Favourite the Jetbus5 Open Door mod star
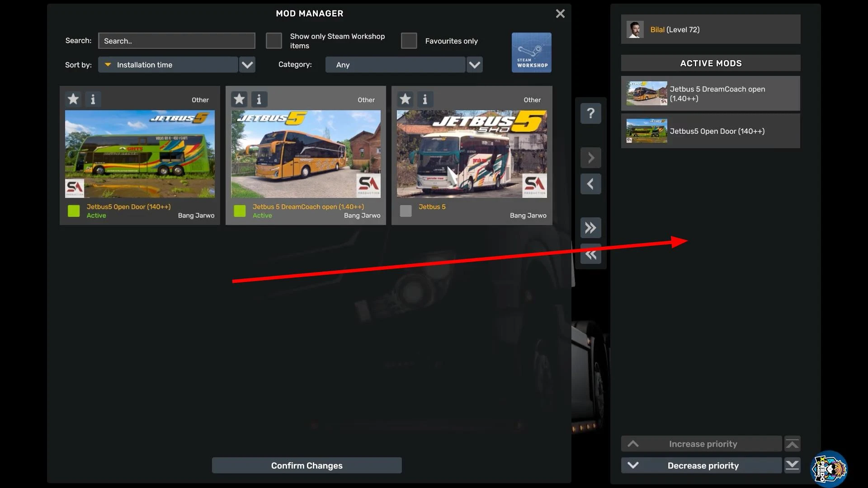868x488 pixels. coord(73,99)
